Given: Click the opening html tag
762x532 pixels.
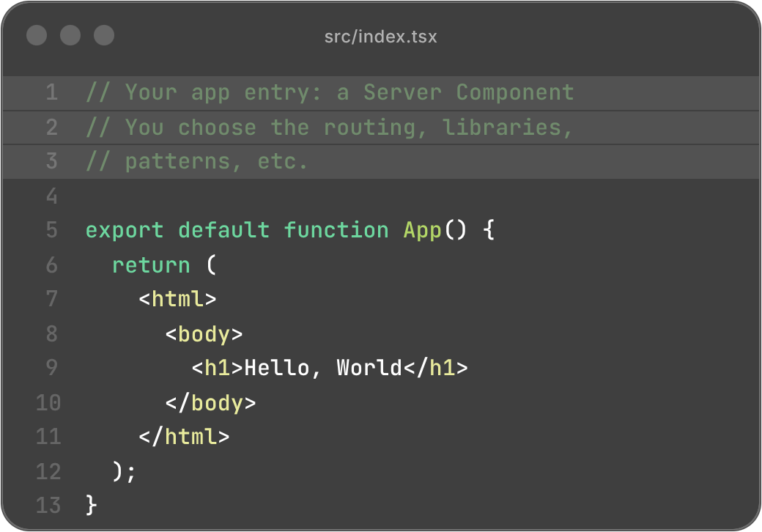Looking at the screenshot, I should [x=177, y=299].
